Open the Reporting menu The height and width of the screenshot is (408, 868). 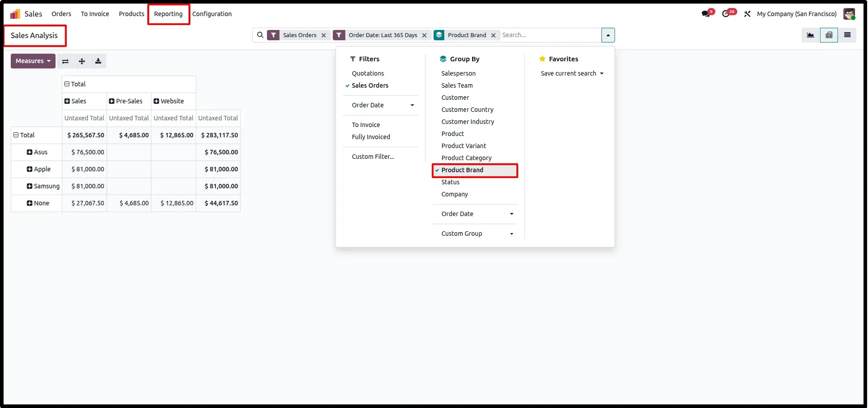pyautogui.click(x=168, y=14)
